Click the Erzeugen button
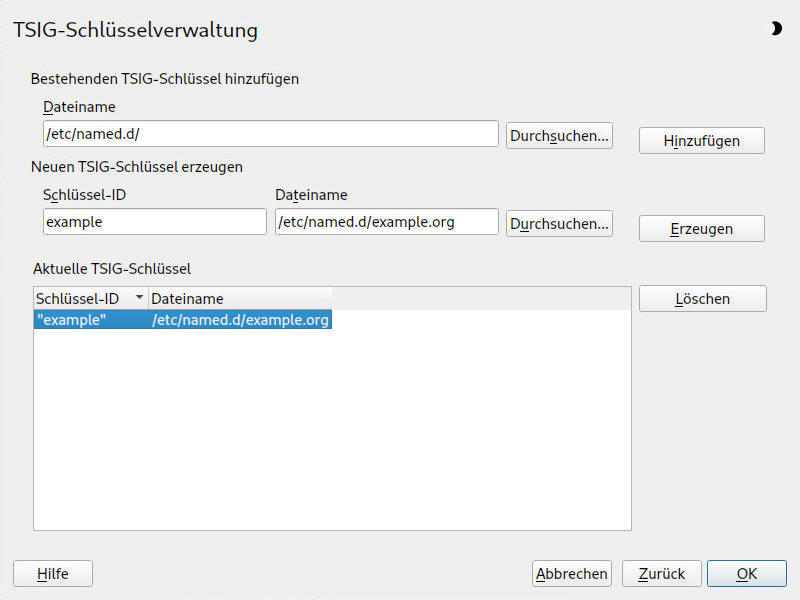800x600 pixels. [x=702, y=229]
